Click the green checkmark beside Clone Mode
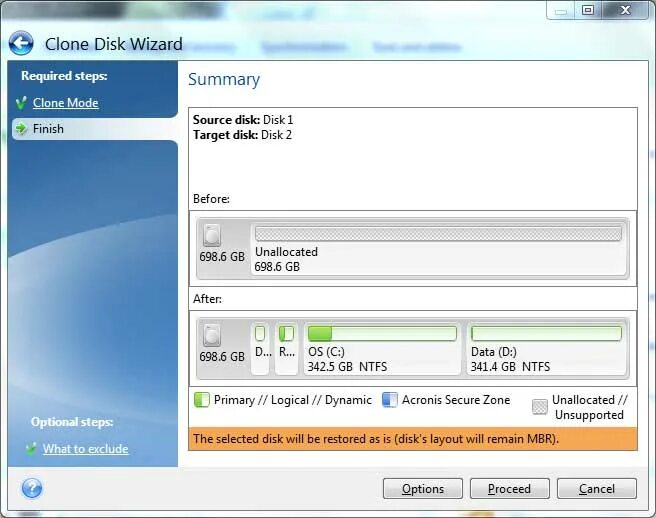Screen dimensions: 656x518 point(20,103)
